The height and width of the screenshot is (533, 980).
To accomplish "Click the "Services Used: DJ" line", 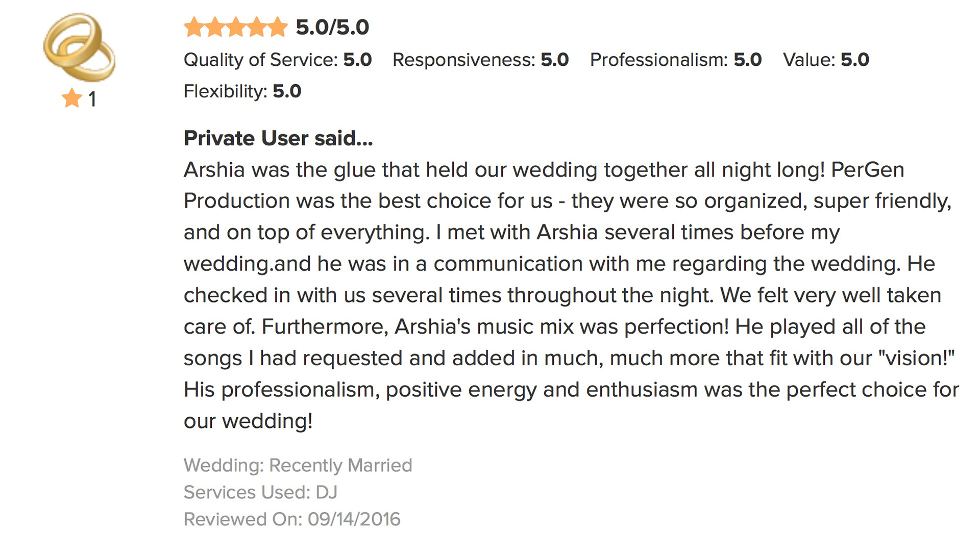I will pyautogui.click(x=260, y=492).
